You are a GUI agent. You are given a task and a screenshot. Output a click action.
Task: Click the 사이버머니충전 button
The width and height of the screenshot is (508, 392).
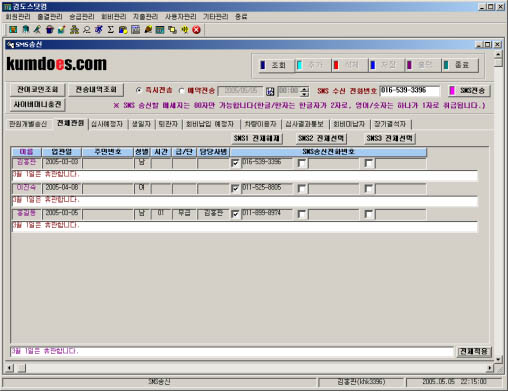[x=38, y=105]
